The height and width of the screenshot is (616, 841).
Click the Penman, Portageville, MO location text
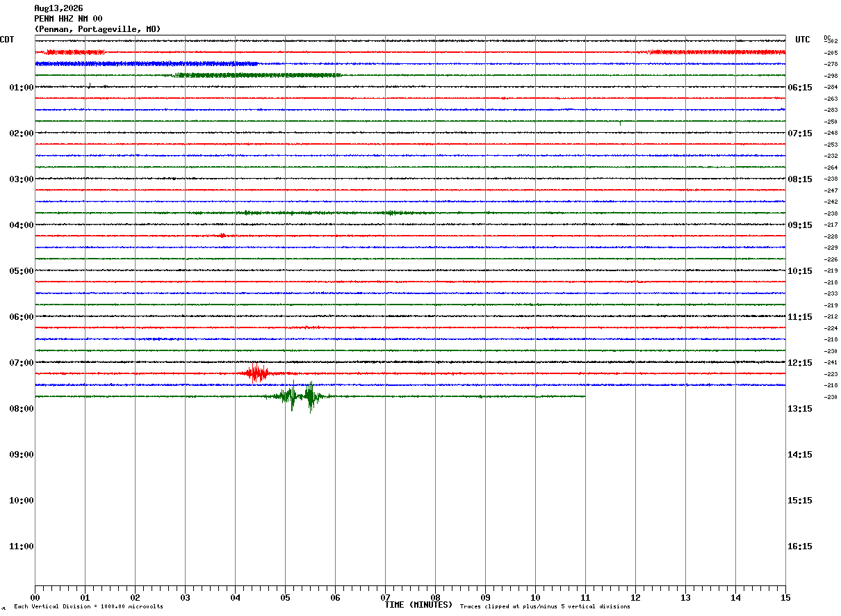tap(97, 29)
